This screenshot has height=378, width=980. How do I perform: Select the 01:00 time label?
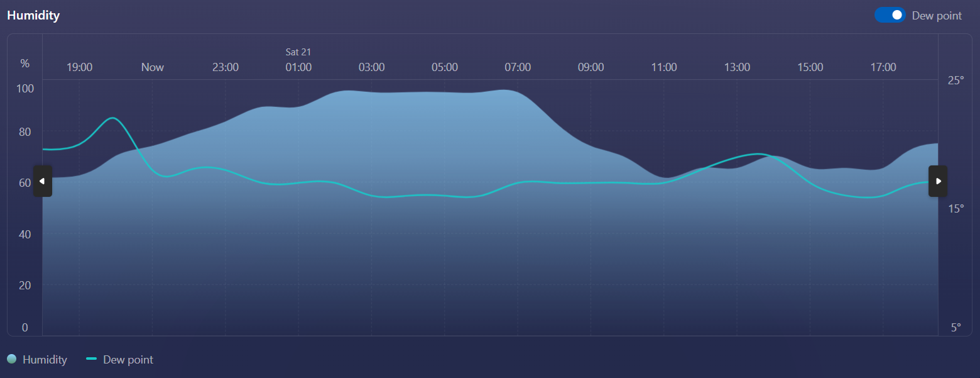(298, 67)
